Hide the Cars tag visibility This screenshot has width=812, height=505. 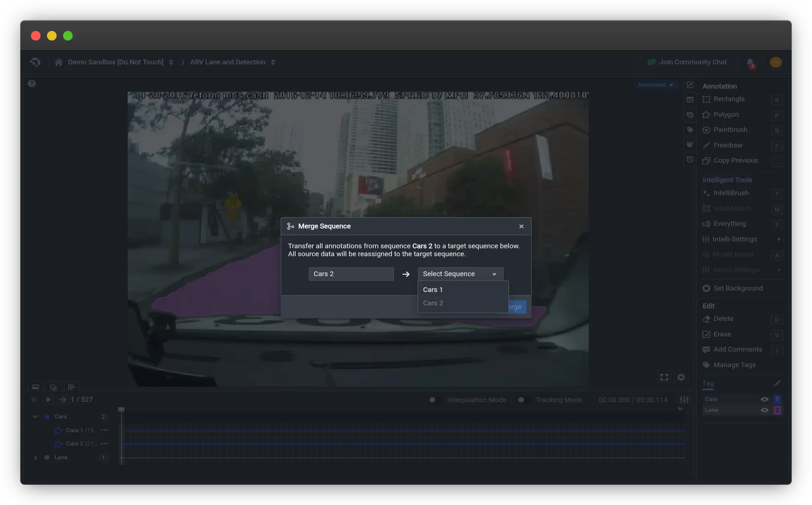[x=764, y=399]
